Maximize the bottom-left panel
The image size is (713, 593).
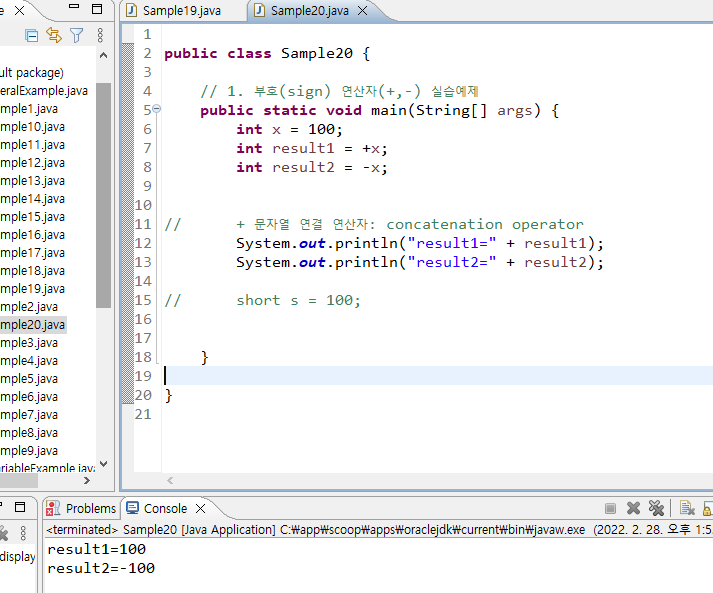[20, 507]
